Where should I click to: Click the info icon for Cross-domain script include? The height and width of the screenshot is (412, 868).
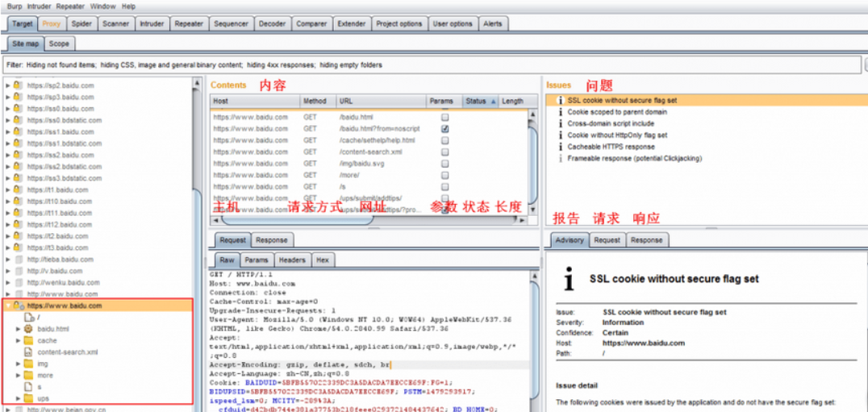click(x=560, y=124)
